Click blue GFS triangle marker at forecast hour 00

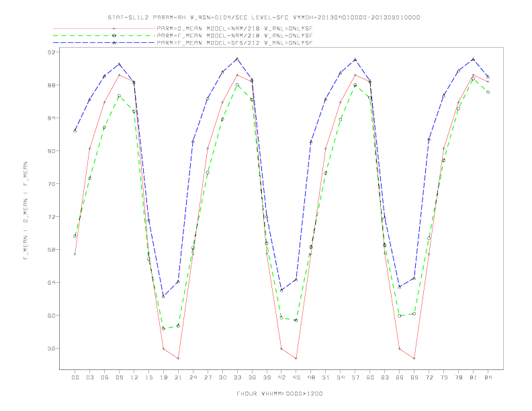[x=75, y=130]
